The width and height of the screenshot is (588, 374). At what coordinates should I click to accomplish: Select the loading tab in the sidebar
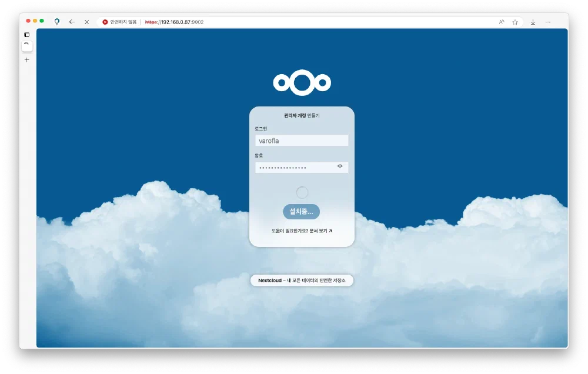[x=27, y=45]
